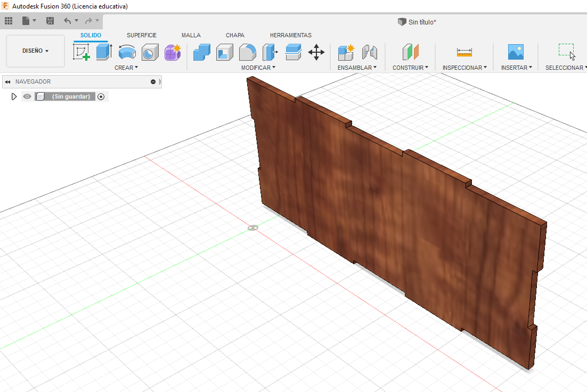Screen dimensions: 587x392
Task: Select the Revolve tool
Action: coord(127,52)
